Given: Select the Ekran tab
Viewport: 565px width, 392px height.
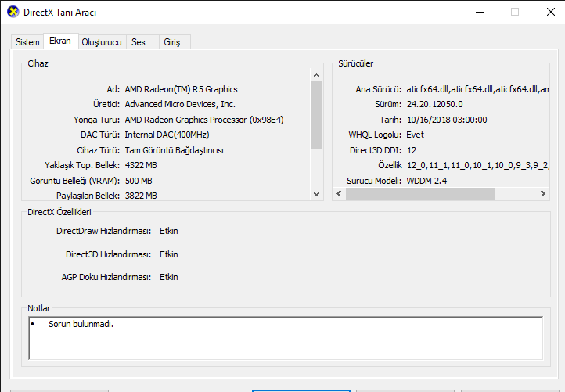Looking at the screenshot, I should (60, 41).
